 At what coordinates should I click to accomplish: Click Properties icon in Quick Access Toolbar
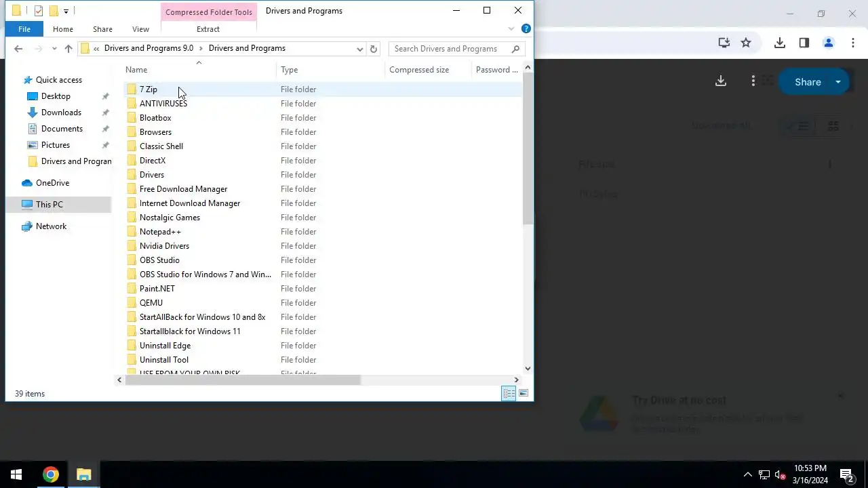pyautogui.click(x=39, y=11)
